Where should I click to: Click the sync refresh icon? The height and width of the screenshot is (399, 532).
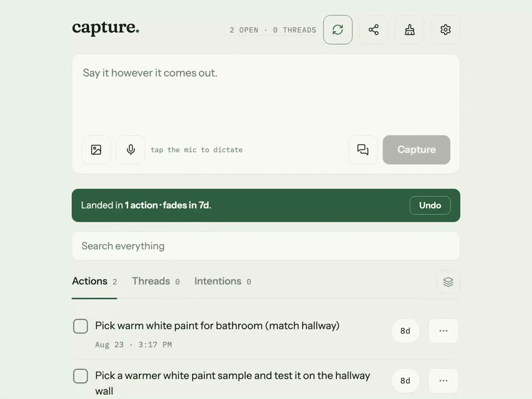pos(338,29)
